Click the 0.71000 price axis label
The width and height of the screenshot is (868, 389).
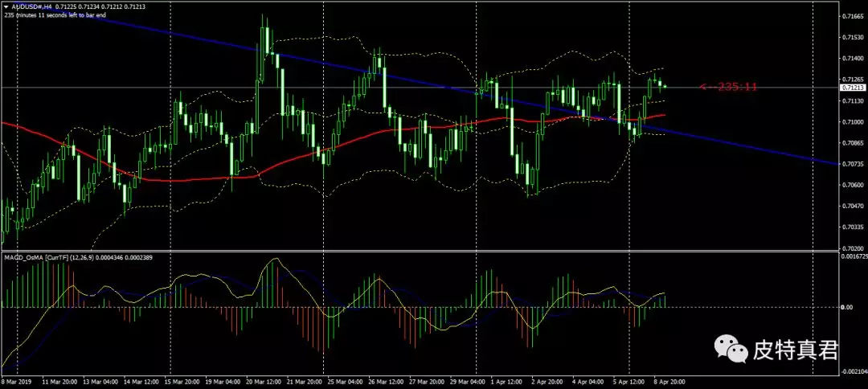pyautogui.click(x=851, y=121)
